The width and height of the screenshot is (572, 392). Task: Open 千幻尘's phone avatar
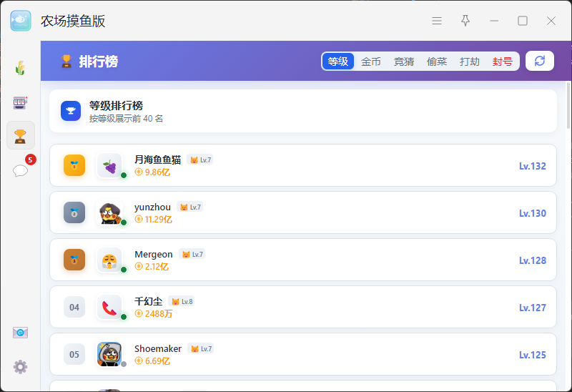tap(109, 307)
